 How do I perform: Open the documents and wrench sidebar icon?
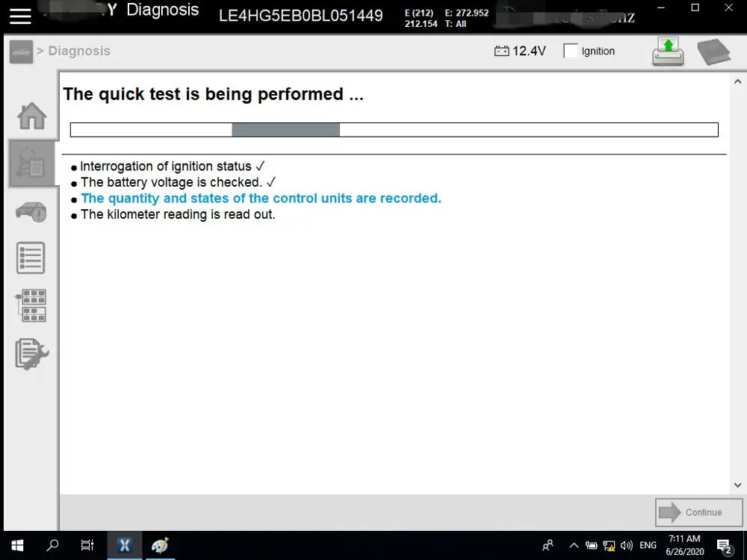(32, 354)
